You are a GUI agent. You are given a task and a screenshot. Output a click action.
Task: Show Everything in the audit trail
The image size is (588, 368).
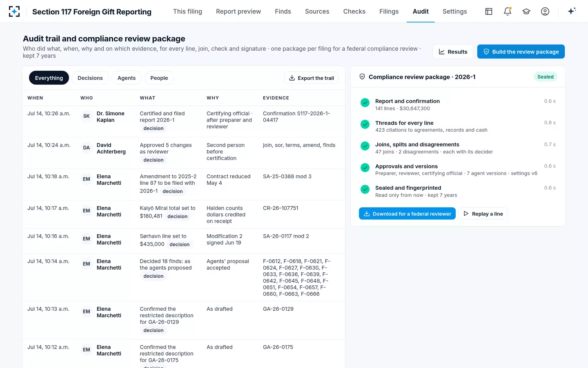coord(49,78)
